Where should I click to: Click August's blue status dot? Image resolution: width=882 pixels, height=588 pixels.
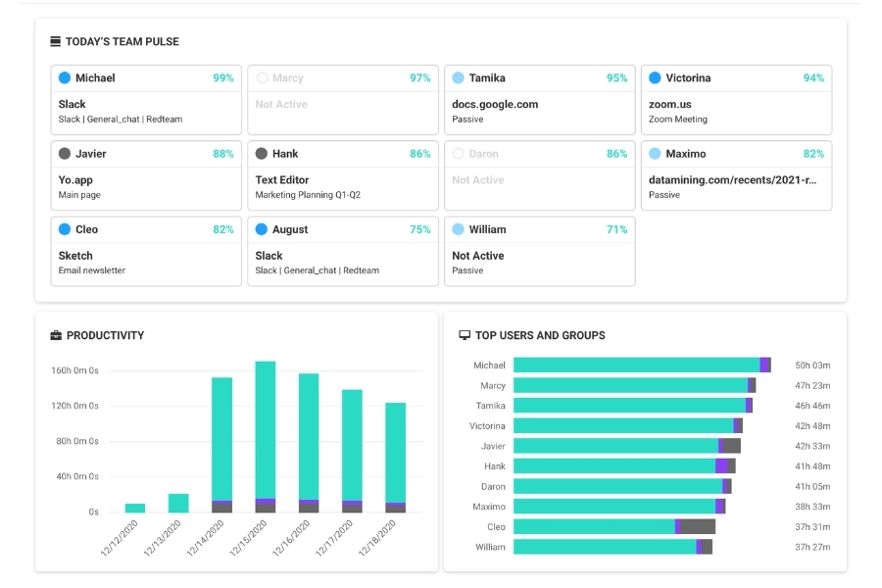[262, 229]
